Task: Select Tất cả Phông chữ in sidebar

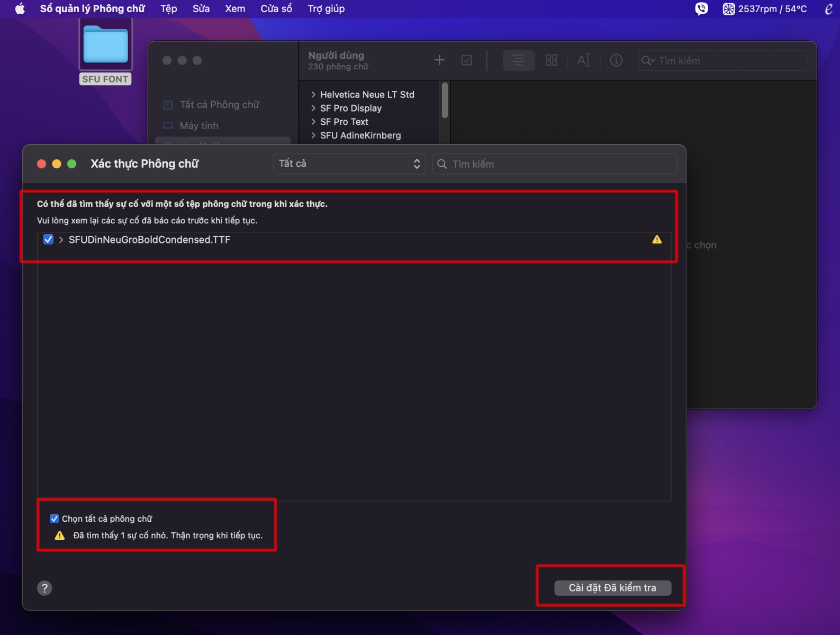Action: (220, 105)
